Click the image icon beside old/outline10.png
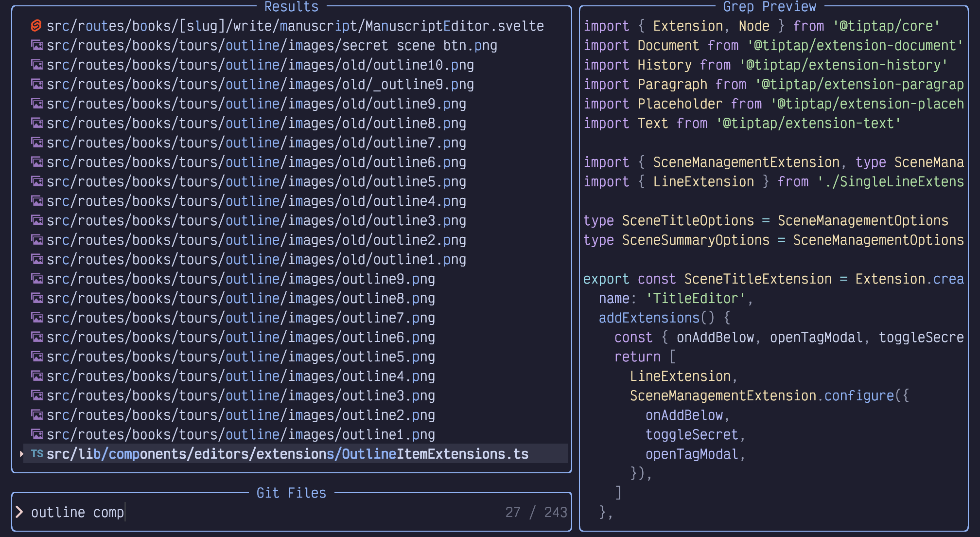 (x=37, y=65)
